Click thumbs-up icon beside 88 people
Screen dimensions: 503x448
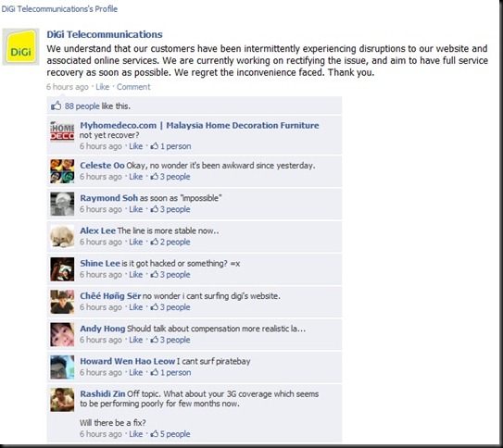56,106
